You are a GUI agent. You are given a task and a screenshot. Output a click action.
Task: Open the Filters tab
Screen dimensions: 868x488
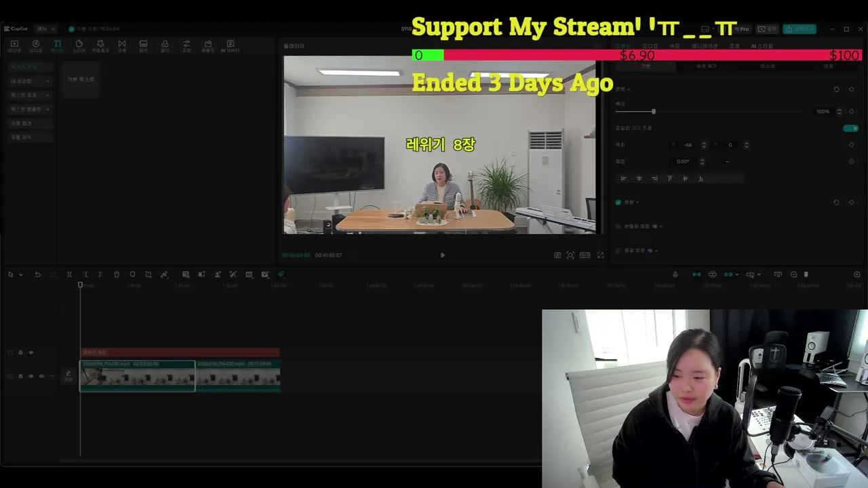(x=165, y=46)
